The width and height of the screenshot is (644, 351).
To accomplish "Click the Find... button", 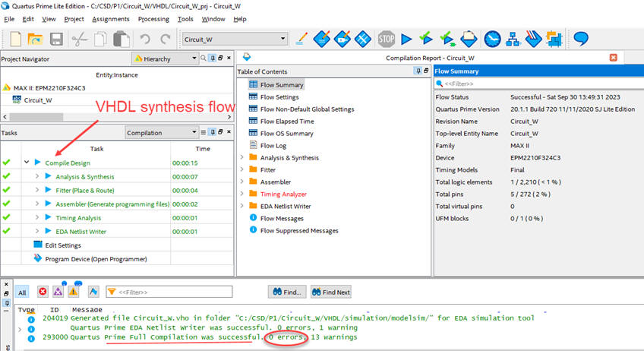I will [x=287, y=292].
